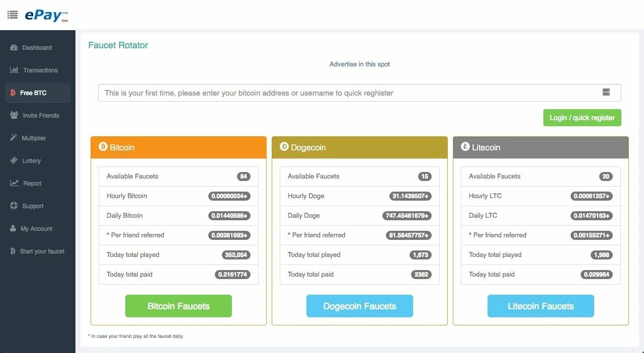The width and height of the screenshot is (644, 353).
Task: Click the Hourly LTC value 0.00061257+
Action: [x=592, y=196]
